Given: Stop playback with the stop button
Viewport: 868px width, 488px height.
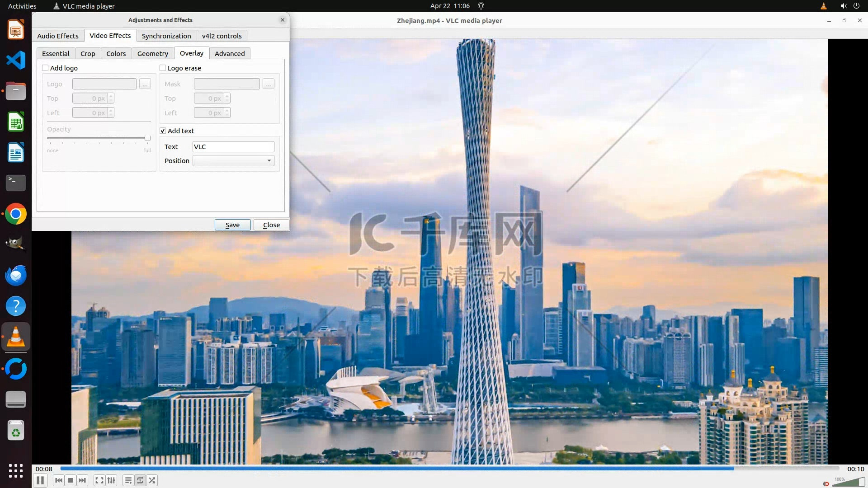Looking at the screenshot, I should (71, 480).
